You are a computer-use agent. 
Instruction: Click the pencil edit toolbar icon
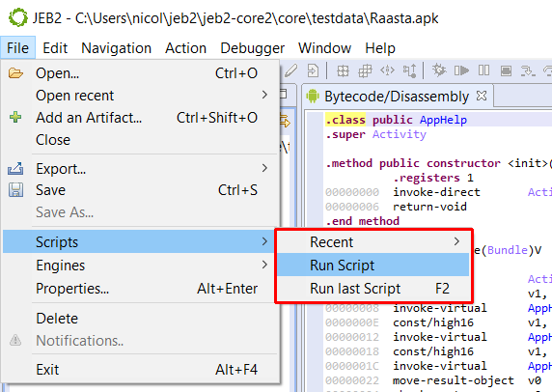[290, 70]
